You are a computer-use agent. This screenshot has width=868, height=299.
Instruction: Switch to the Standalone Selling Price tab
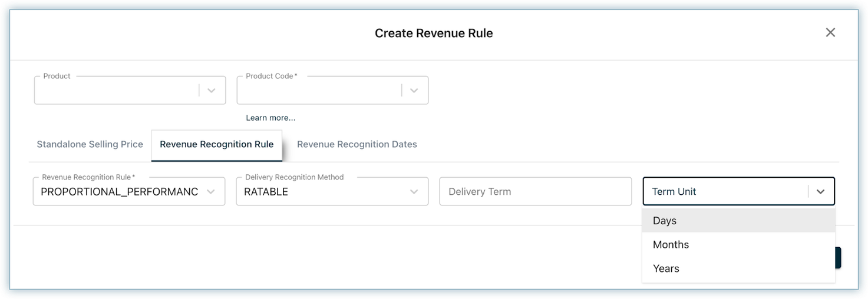tap(90, 144)
